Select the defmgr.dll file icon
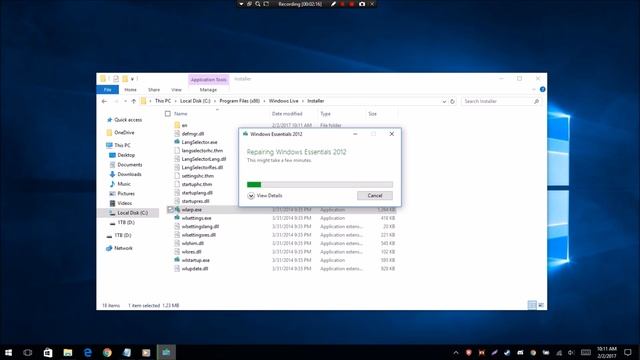 pos(177,133)
